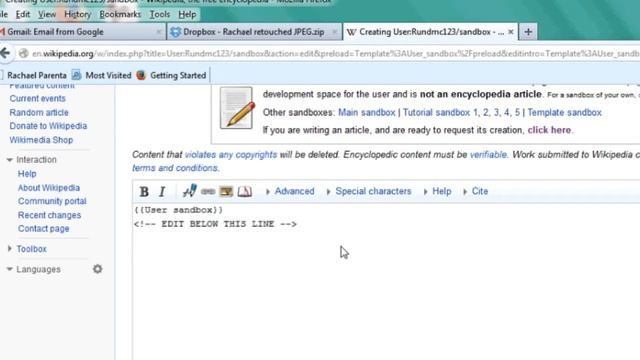640x360 pixels.
Task: Open the View menu
Action: point(47,14)
